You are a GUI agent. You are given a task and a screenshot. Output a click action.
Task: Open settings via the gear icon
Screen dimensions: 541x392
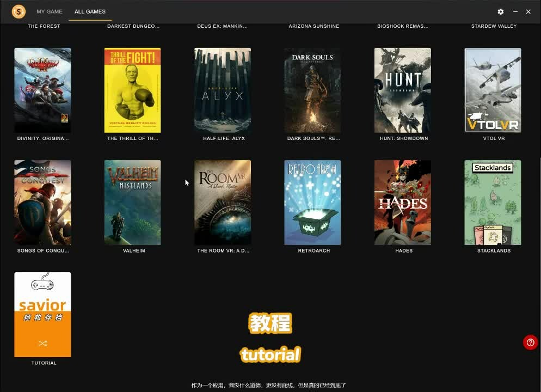click(x=501, y=11)
